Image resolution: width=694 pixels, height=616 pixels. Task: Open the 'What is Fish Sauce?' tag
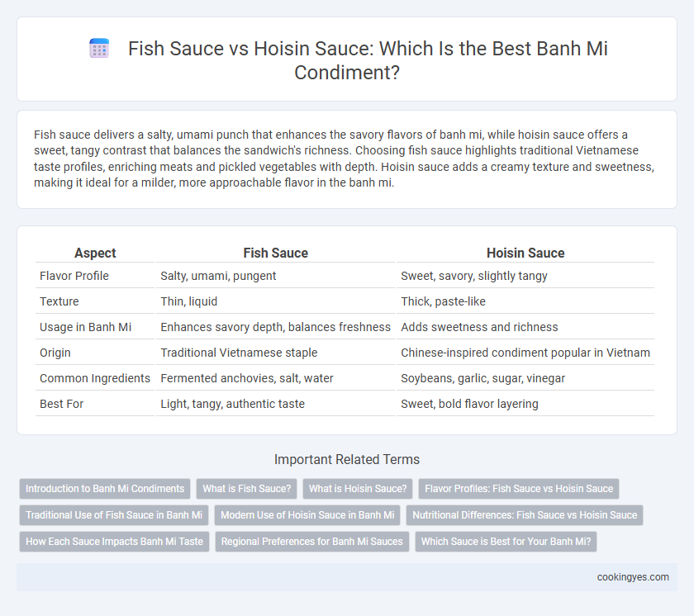[246, 489]
